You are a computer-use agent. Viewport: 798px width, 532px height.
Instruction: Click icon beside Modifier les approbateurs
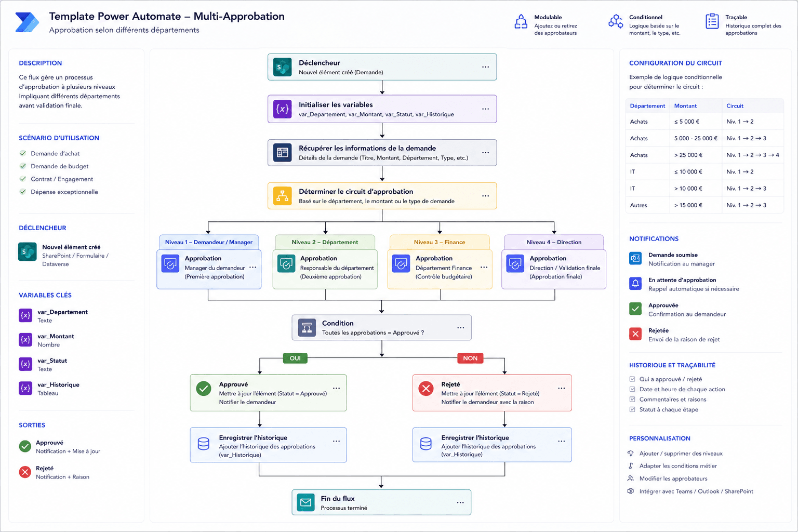(x=631, y=478)
